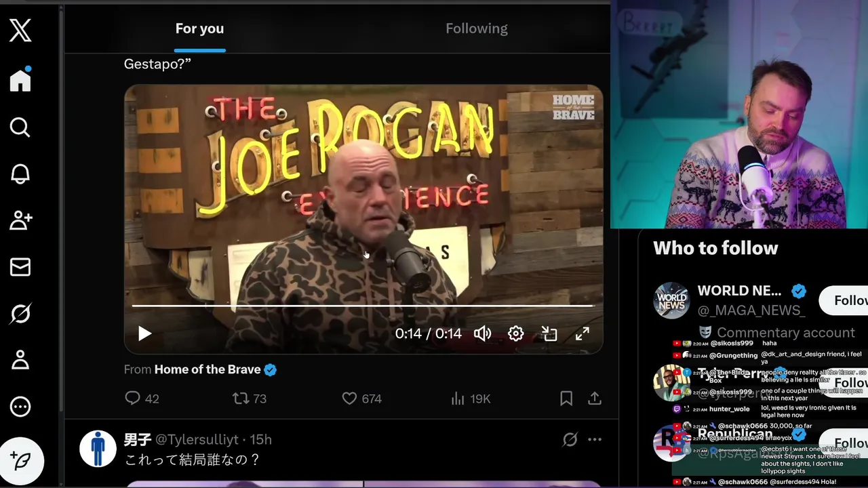Click the 'Gestapo?' post text
The height and width of the screenshot is (488, 868).
(157, 64)
